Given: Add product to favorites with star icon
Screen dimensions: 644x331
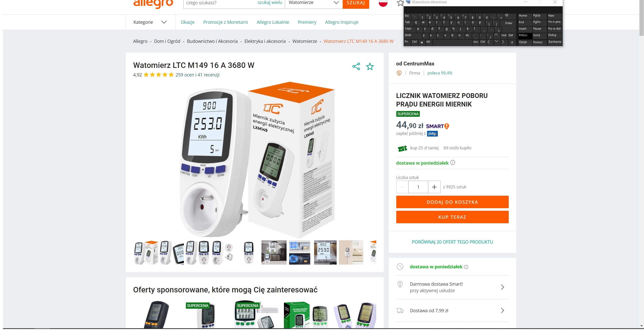Looking at the screenshot, I should click(370, 66).
